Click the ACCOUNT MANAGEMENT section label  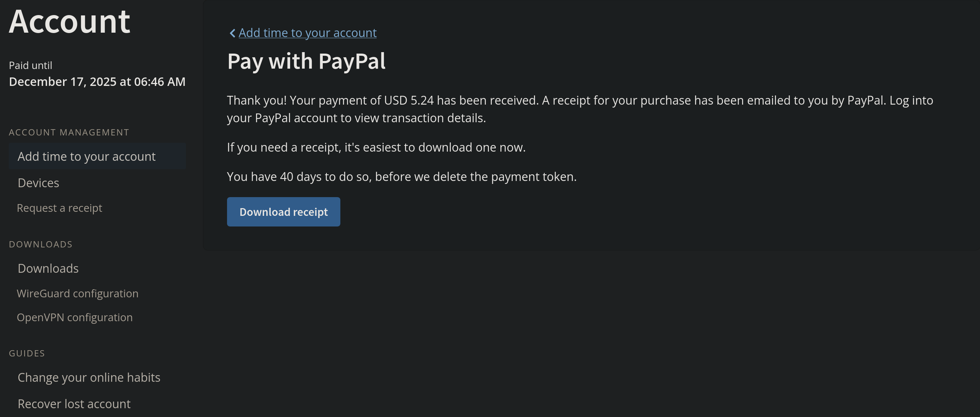(69, 132)
